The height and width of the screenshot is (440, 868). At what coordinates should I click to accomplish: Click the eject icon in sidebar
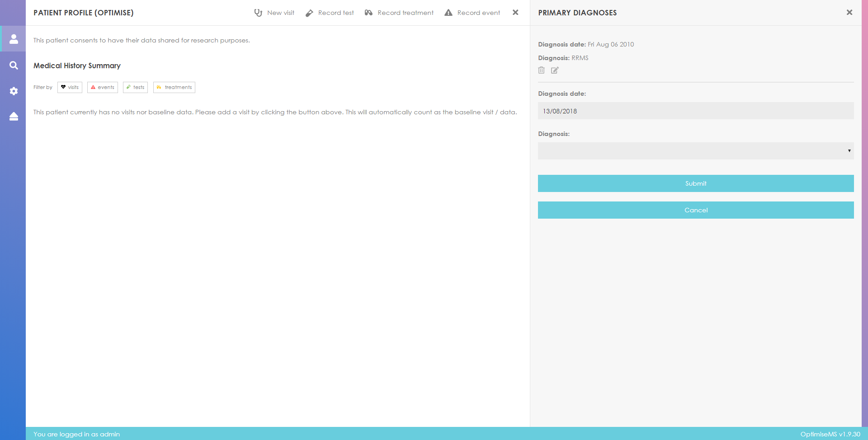pyautogui.click(x=14, y=117)
